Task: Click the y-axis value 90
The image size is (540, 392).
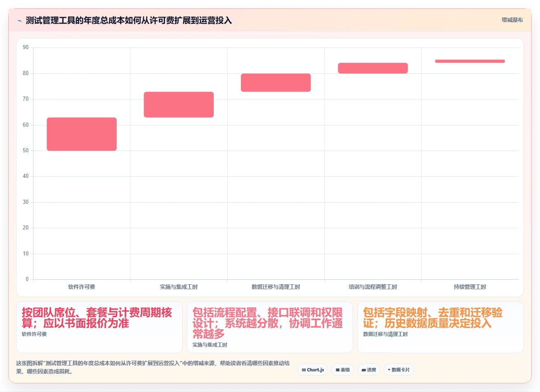Action: [26, 47]
